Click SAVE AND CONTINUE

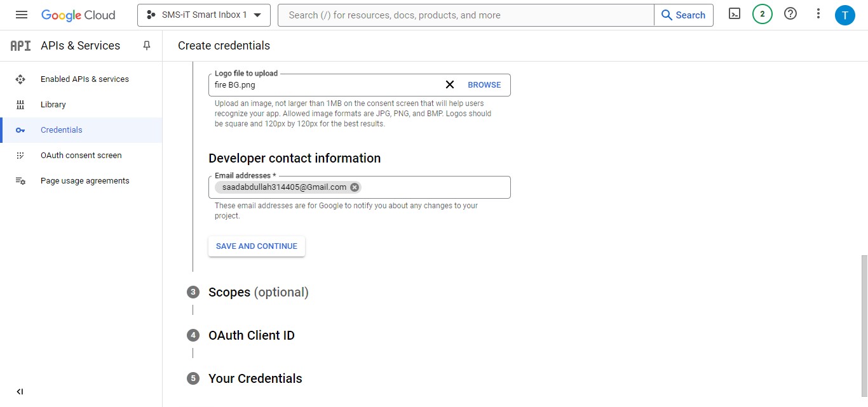click(256, 246)
